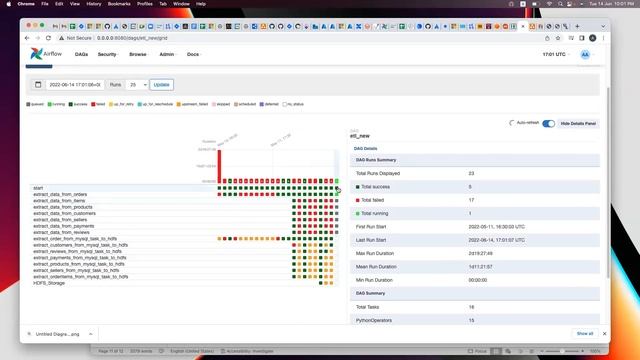Open the History menu
640x360 pixels.
pyautogui.click(x=94, y=4)
